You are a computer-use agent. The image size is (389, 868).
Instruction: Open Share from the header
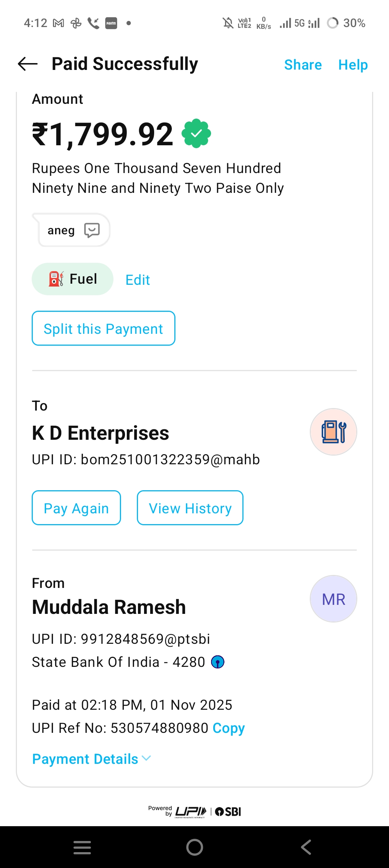[x=303, y=65]
